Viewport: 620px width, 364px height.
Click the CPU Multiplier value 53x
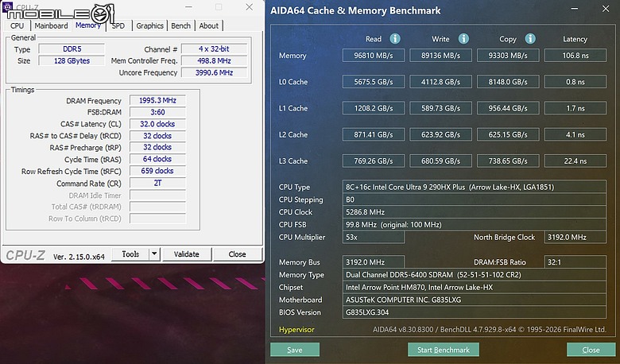pos(374,237)
